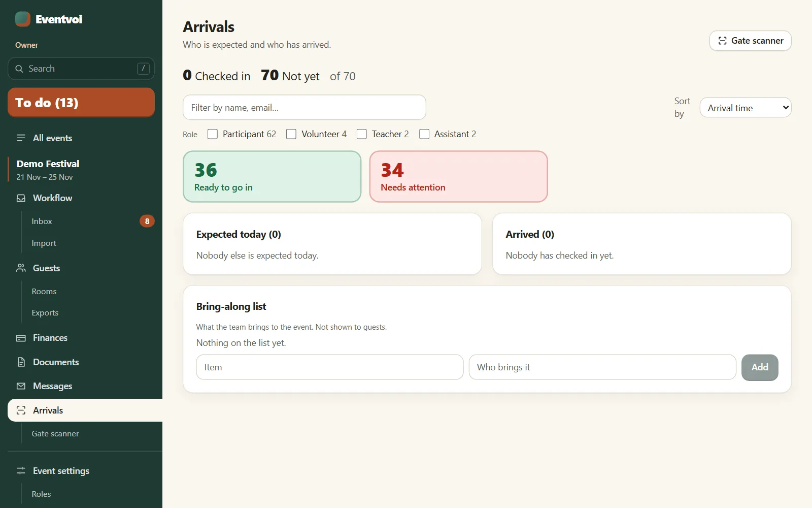
Task: Click the All events list icon
Action: [x=21, y=138]
